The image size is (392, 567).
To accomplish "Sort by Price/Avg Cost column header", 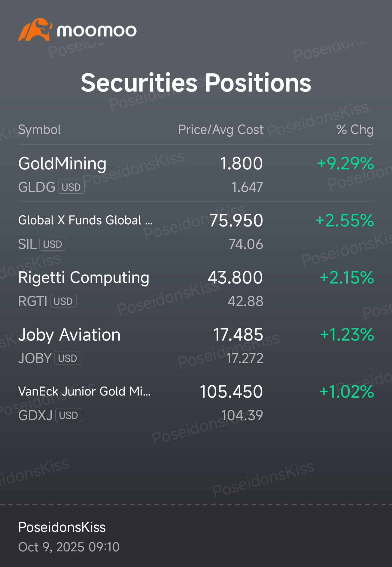I will (221, 130).
